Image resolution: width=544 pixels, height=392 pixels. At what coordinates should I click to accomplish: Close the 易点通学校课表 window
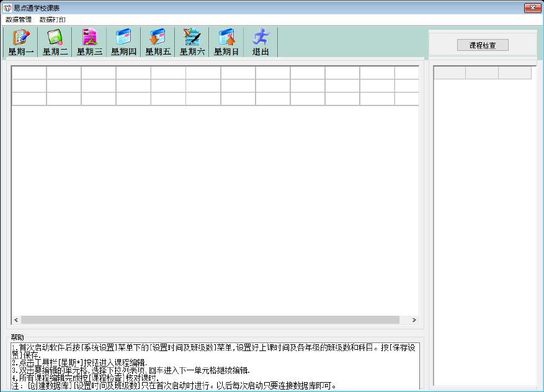(532, 8)
